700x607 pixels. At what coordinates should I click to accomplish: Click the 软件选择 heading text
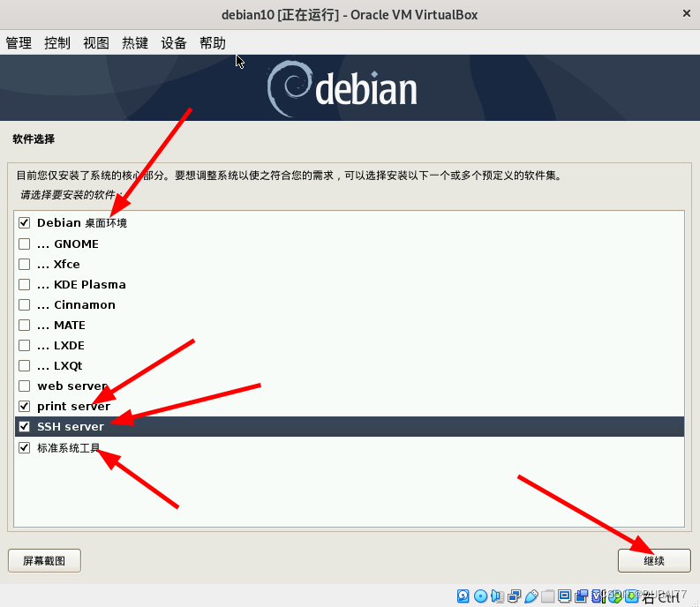point(34,139)
